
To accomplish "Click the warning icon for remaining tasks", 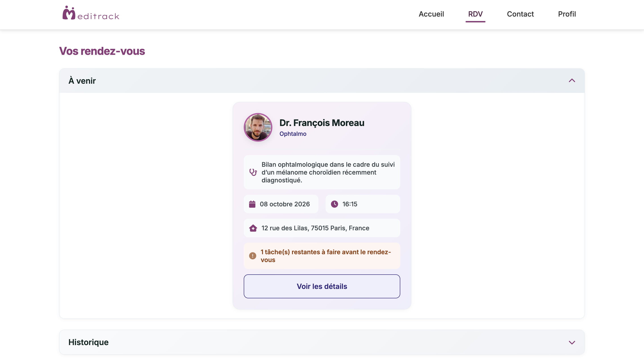I will click(252, 256).
